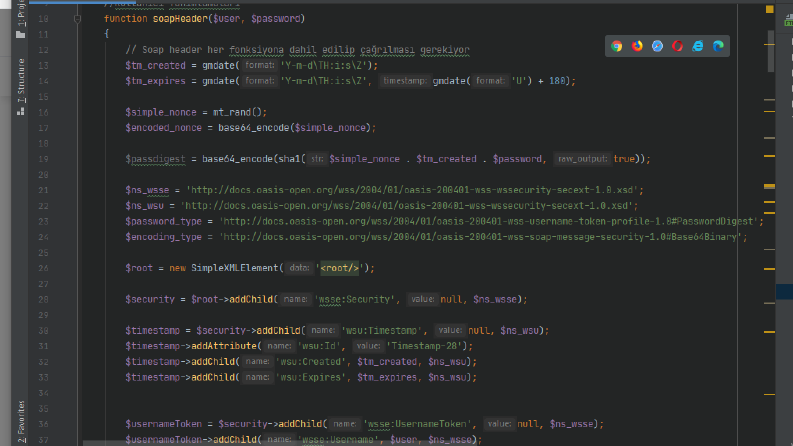Open the file in Firefox browser

tap(637, 46)
